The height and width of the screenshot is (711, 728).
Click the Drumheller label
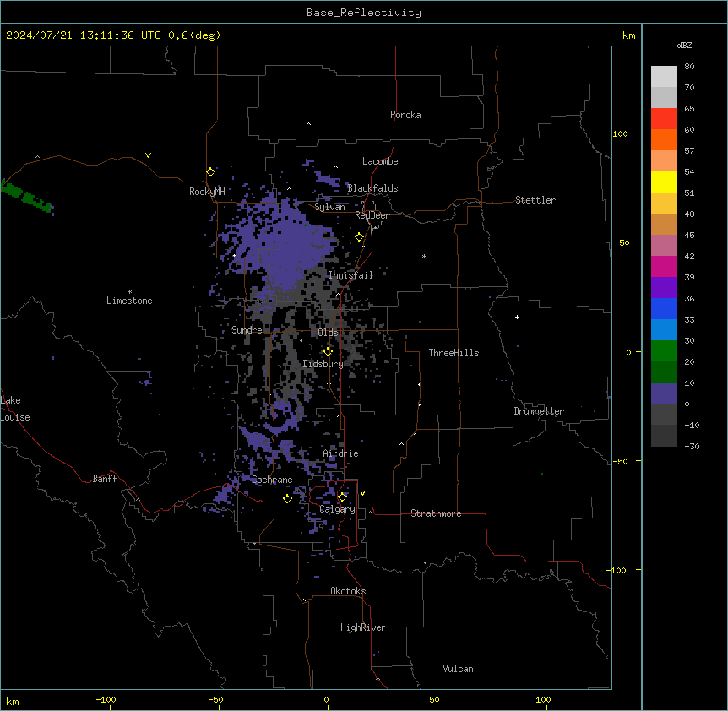539,411
